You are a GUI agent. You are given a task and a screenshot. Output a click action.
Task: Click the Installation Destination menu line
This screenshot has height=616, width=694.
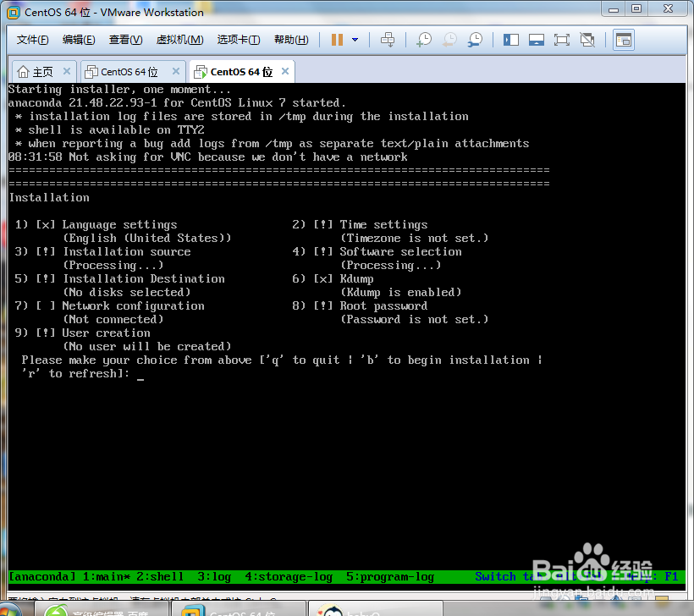coord(119,278)
